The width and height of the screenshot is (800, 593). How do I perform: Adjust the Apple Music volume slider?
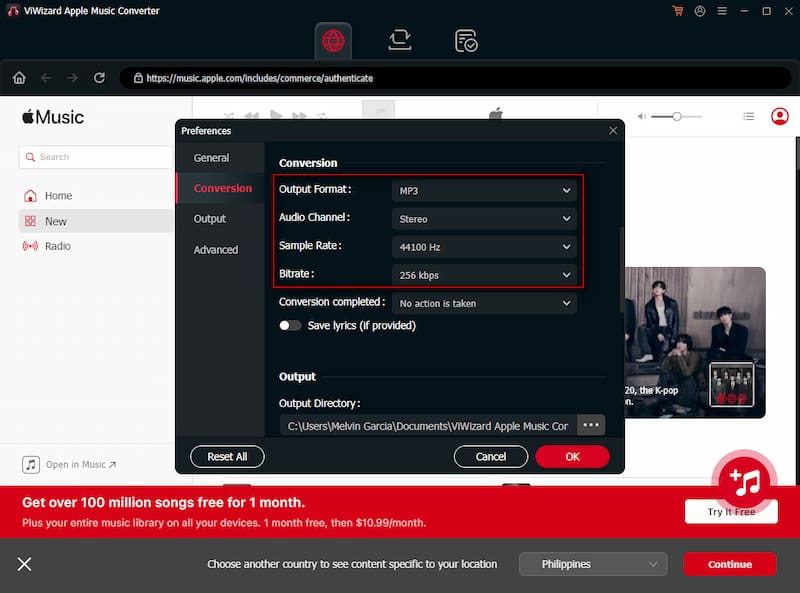(x=677, y=116)
